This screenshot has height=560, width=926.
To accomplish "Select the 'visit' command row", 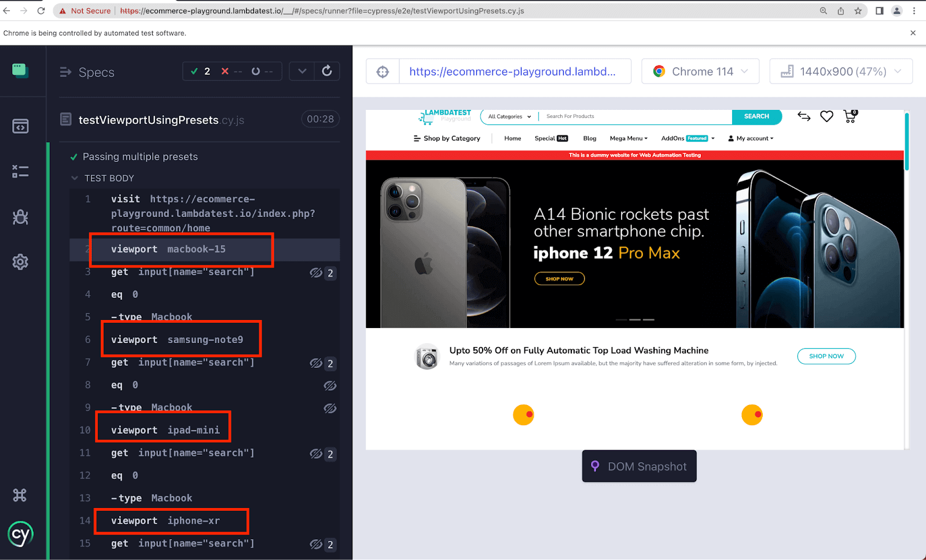I will [204, 213].
